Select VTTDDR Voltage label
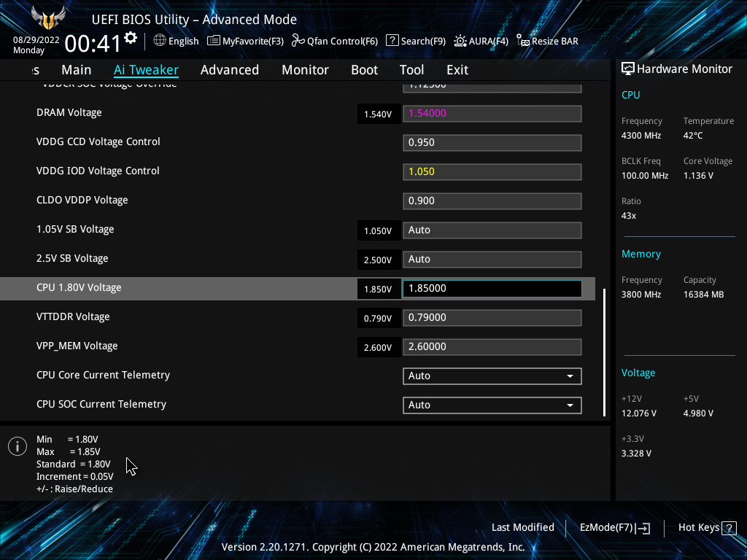 point(73,316)
